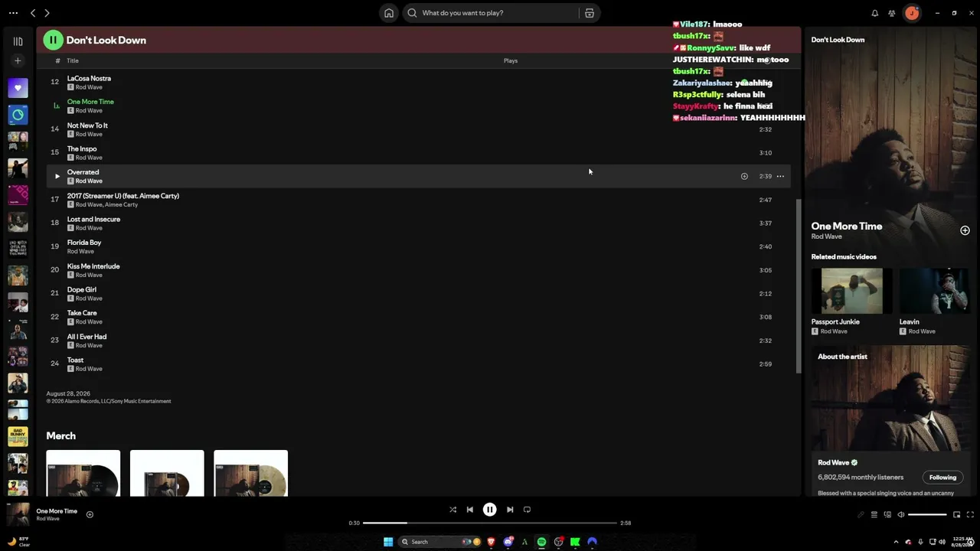Image resolution: width=980 pixels, height=551 pixels.
Task: Go back to the previous page
Action: coord(33,13)
